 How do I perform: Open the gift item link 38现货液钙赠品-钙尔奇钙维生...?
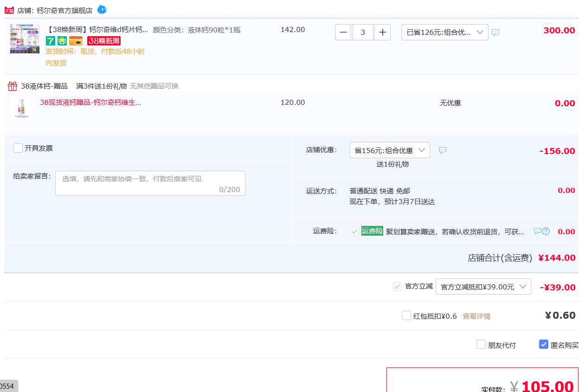[x=90, y=103]
